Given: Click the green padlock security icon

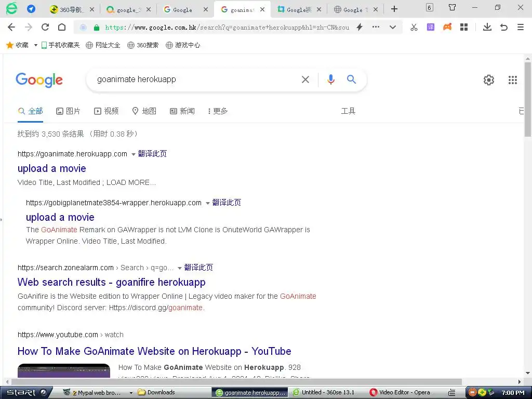Looking at the screenshot, I should (x=96, y=28).
